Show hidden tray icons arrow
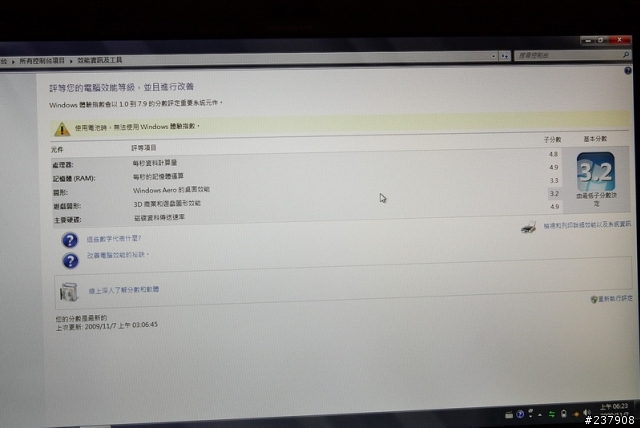The width and height of the screenshot is (640, 428). coord(540,415)
